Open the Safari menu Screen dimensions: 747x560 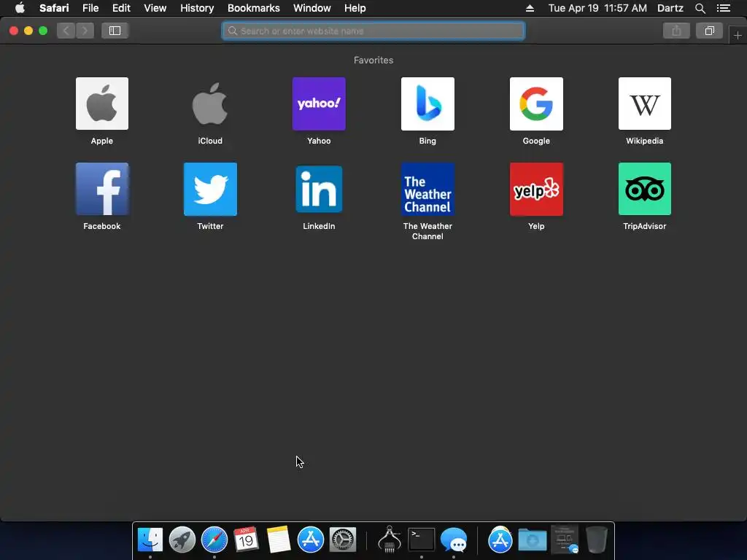(x=54, y=8)
